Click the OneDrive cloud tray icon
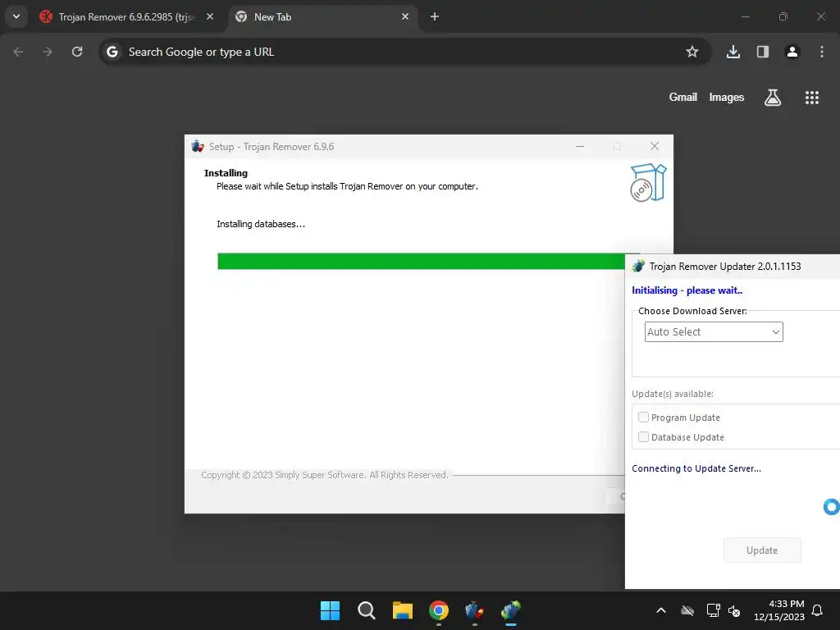Viewport: 840px width, 630px height. [687, 610]
